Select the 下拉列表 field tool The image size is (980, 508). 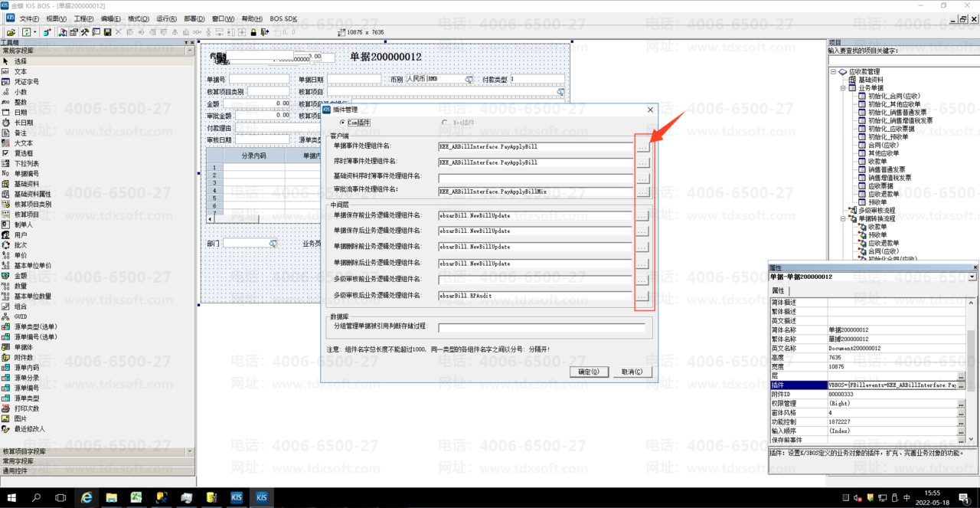coord(26,163)
